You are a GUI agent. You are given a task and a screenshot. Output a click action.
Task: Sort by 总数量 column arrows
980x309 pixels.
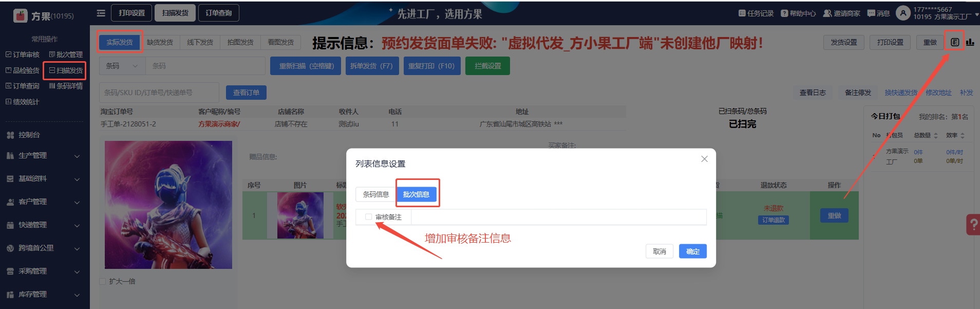(x=936, y=135)
